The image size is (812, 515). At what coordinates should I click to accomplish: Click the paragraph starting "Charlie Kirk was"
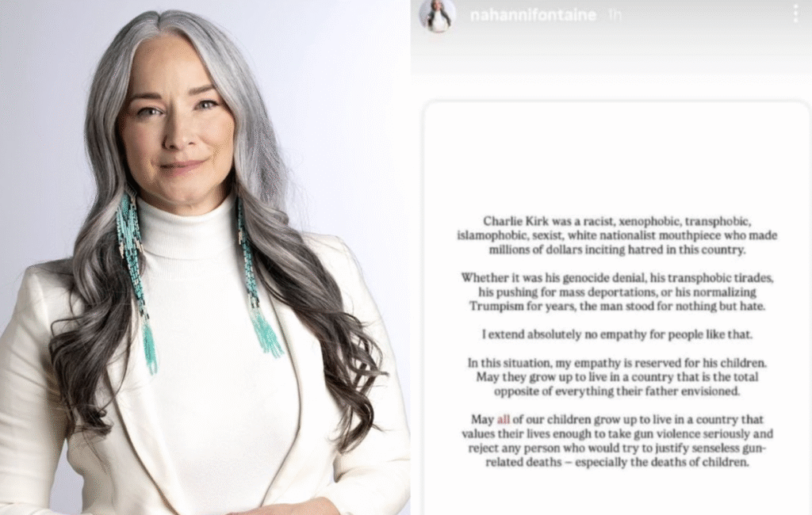pyautogui.click(x=617, y=235)
